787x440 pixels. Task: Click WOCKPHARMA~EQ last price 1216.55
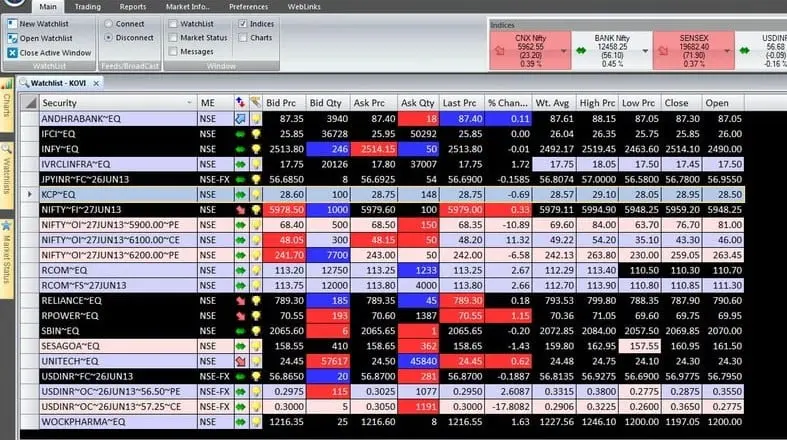(462, 422)
